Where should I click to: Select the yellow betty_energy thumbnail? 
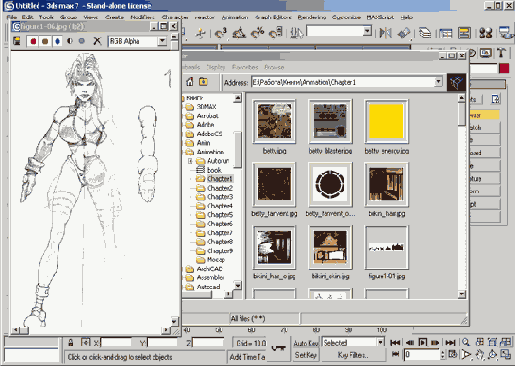[x=386, y=122]
